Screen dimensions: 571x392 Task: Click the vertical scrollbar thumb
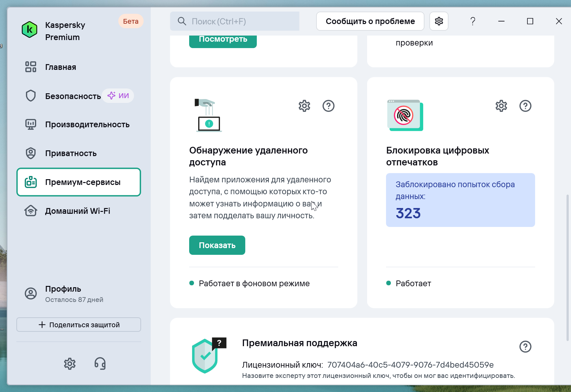(x=567, y=267)
